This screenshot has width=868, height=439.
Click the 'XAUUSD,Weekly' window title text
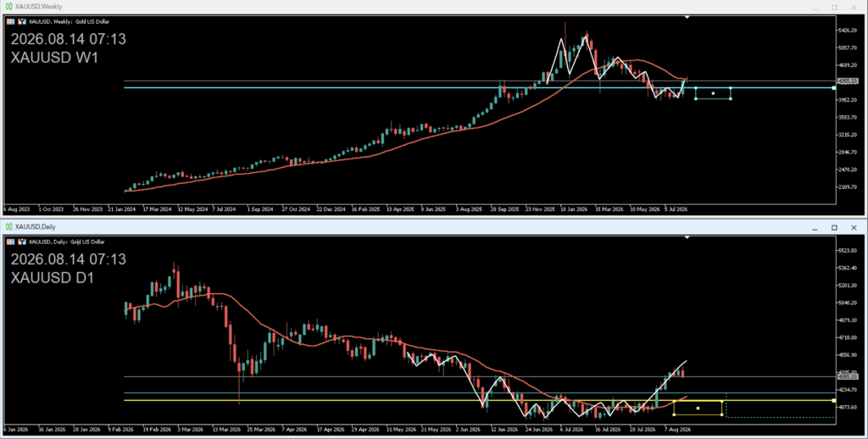point(39,7)
